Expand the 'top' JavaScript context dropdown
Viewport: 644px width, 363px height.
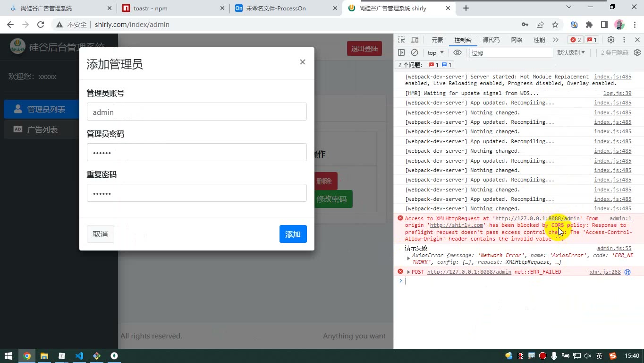point(436,53)
